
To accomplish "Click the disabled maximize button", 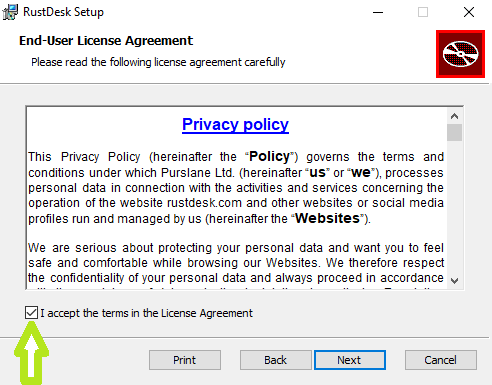I will [x=423, y=12].
